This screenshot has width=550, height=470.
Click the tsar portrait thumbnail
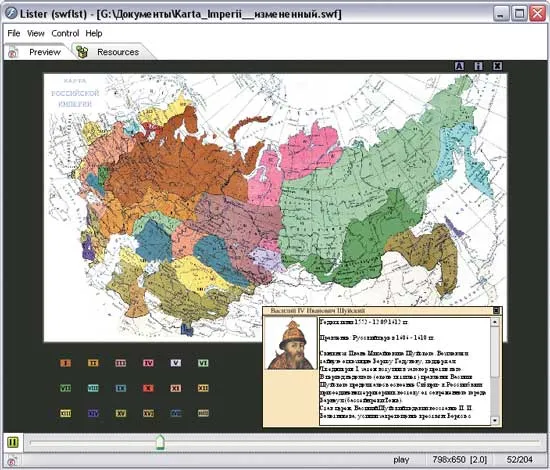[291, 344]
